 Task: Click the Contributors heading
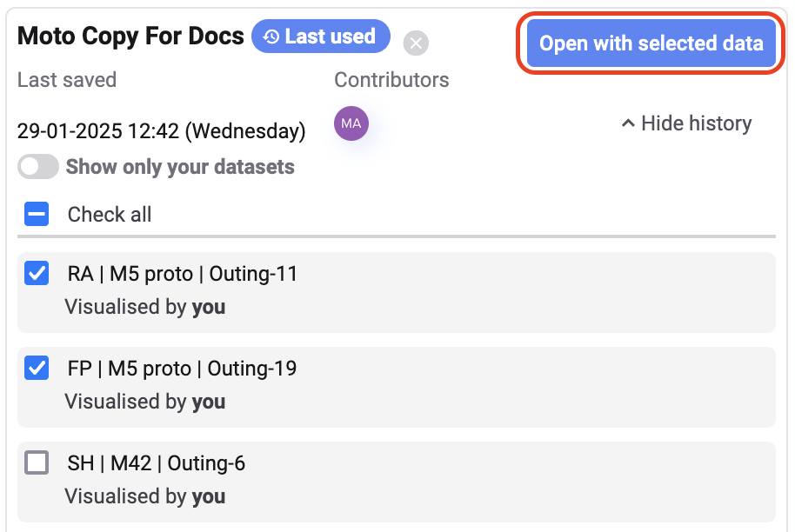pyautogui.click(x=391, y=80)
